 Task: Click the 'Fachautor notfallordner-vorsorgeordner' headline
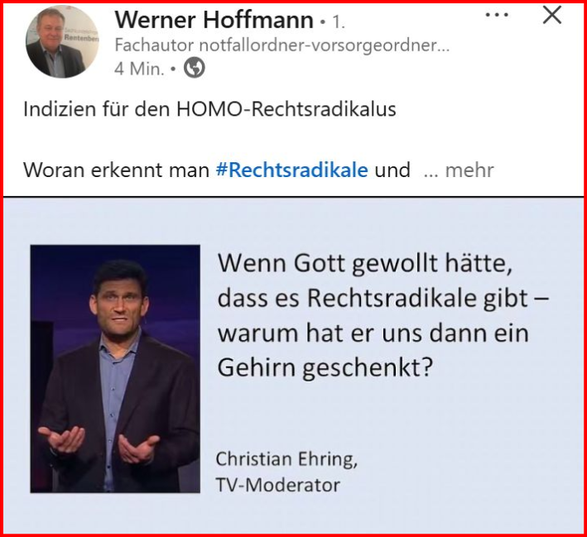tap(282, 46)
